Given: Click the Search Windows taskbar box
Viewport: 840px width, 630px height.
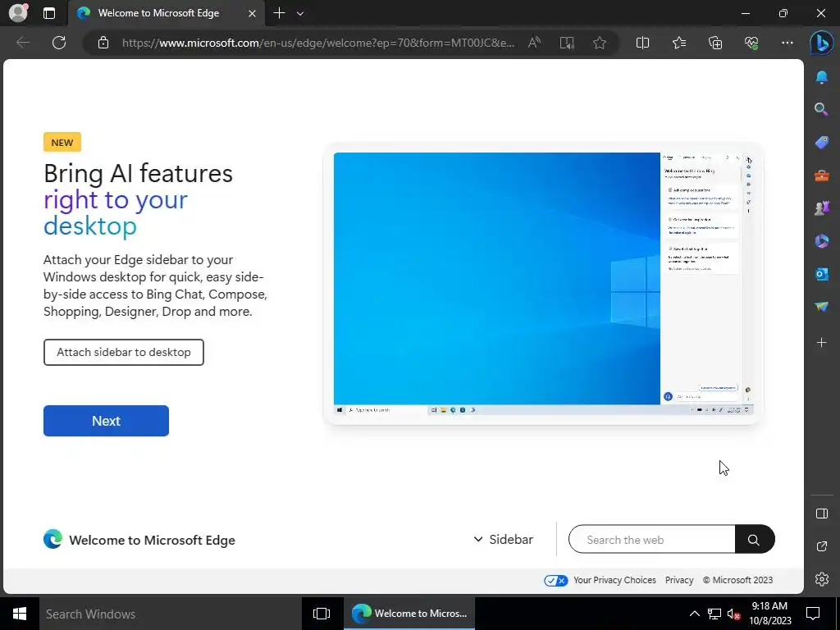Looking at the screenshot, I should point(170,614).
